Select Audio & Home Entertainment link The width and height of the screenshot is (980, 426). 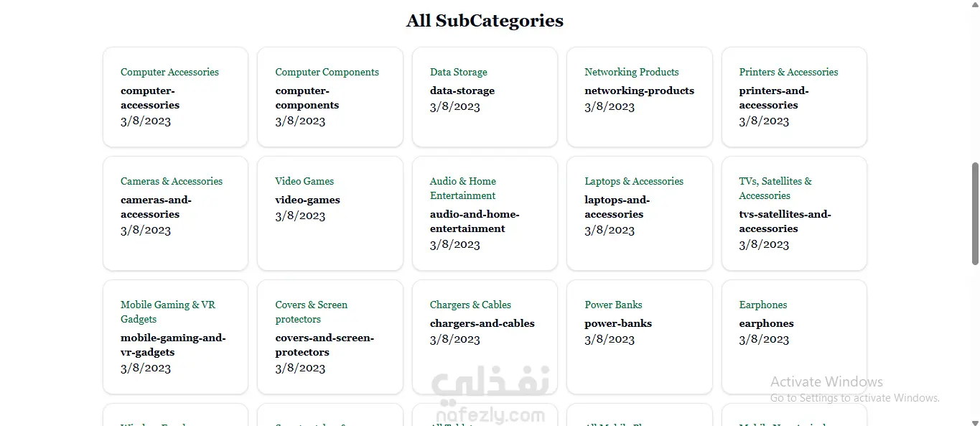click(x=463, y=188)
